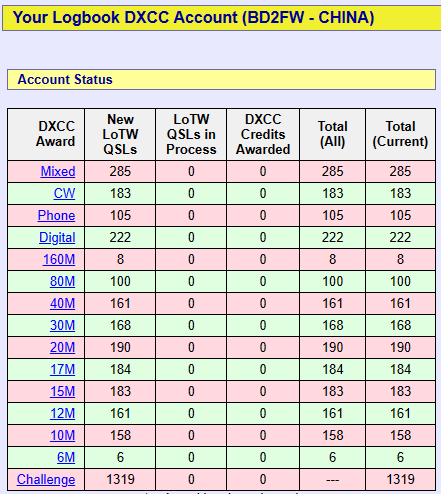
Task: Click the Mixed New LoTW QSLs cell 285
Action: 120,172
